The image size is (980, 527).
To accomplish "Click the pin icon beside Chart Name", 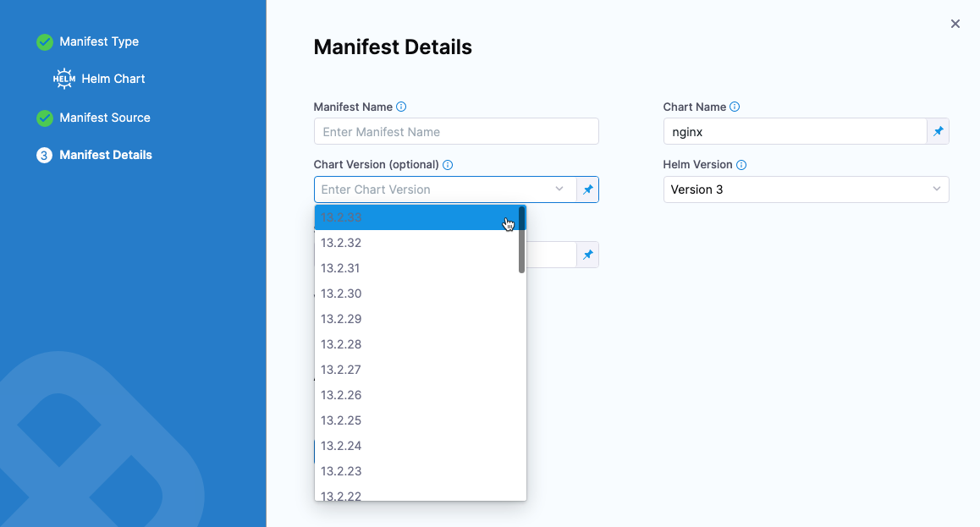I will [938, 132].
